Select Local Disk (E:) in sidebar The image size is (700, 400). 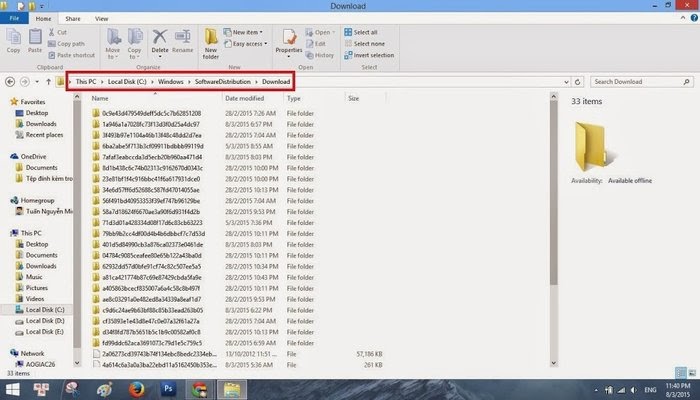coord(40,332)
